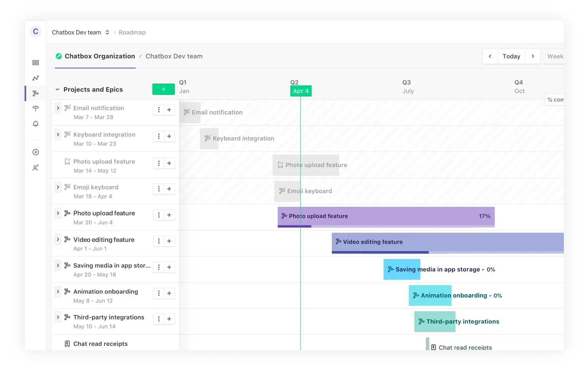
Task: Select the roadmap icon in sidebar
Action: [36, 93]
